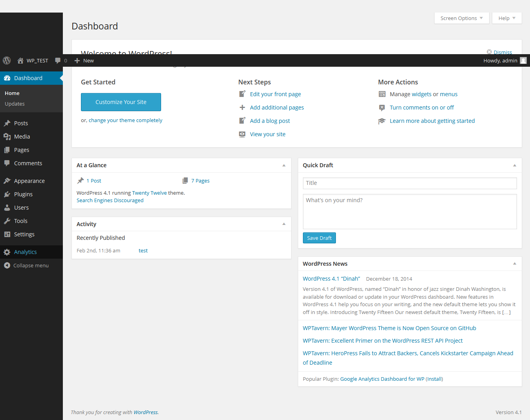Open HeroPress Kickstarter WPTavern article

[408, 358]
